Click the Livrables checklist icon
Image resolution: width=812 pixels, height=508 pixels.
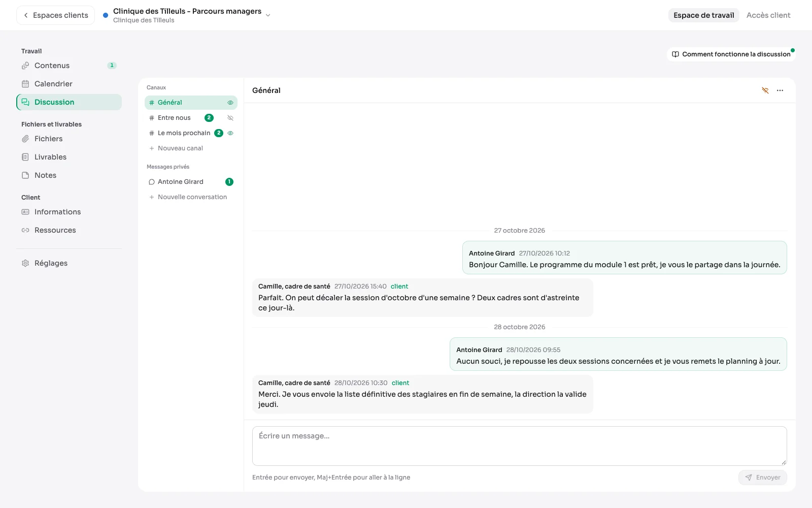[x=25, y=157]
